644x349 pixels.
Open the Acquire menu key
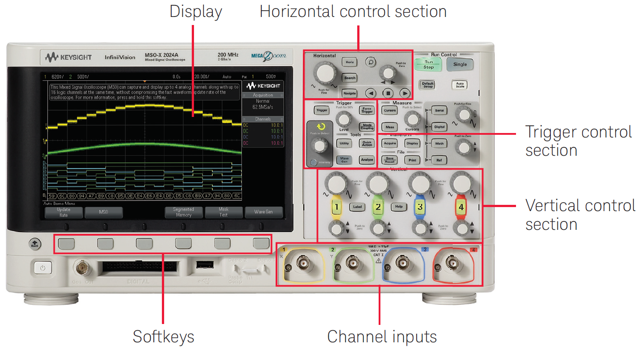tap(389, 143)
